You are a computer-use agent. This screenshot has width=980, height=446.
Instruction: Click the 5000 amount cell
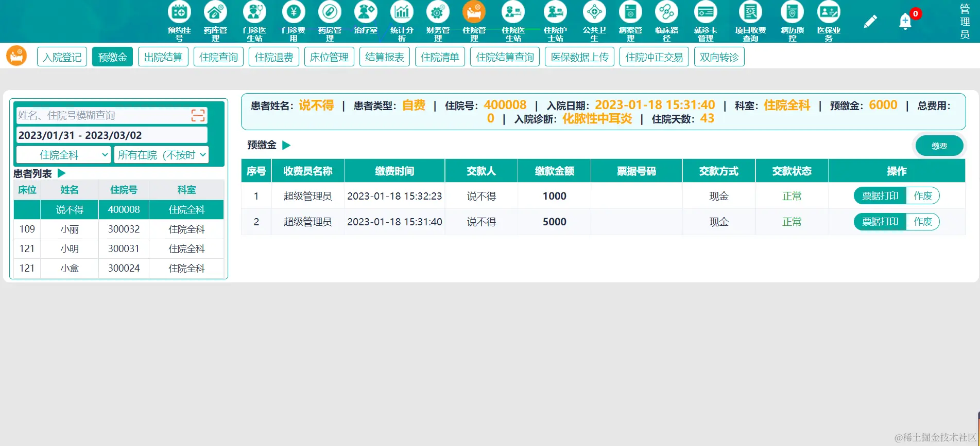coord(554,222)
